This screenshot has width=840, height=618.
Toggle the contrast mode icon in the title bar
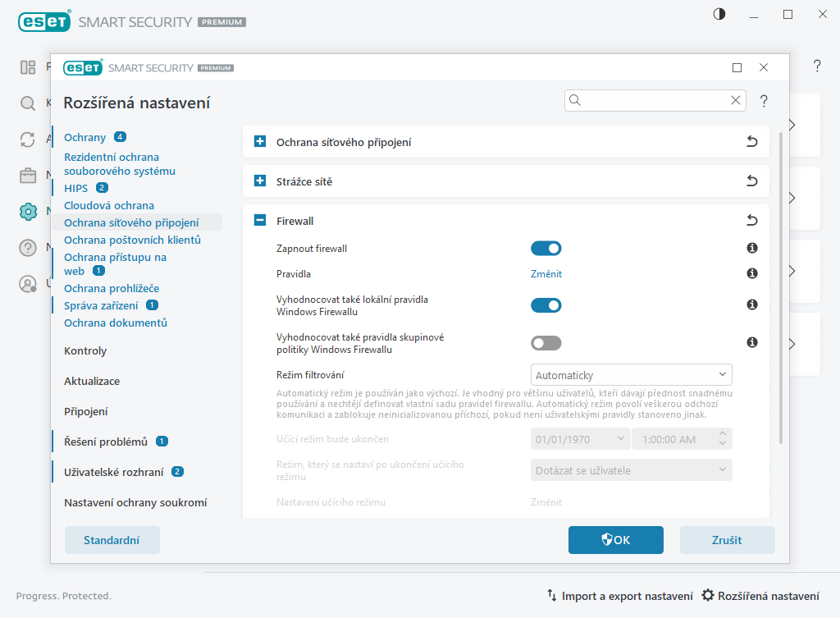pos(719,15)
